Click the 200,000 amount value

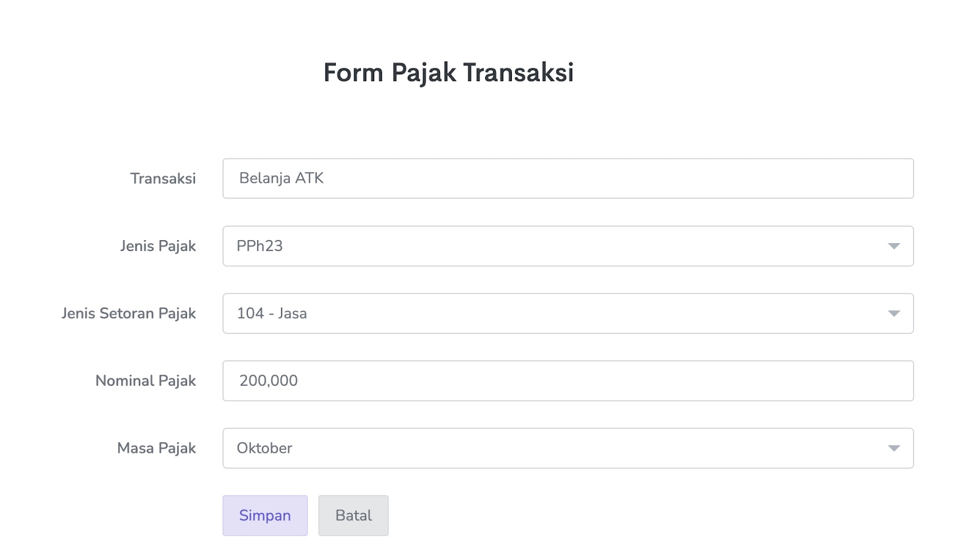268,381
